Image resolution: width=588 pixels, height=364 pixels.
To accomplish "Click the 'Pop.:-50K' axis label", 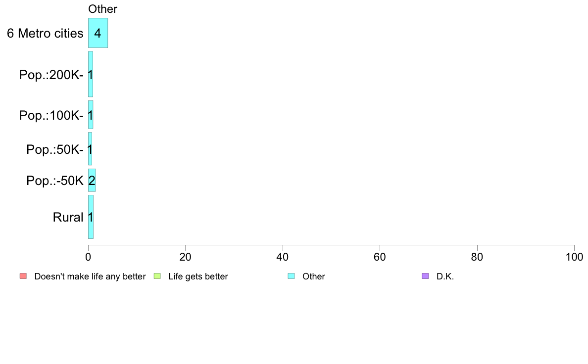I will (55, 181).
